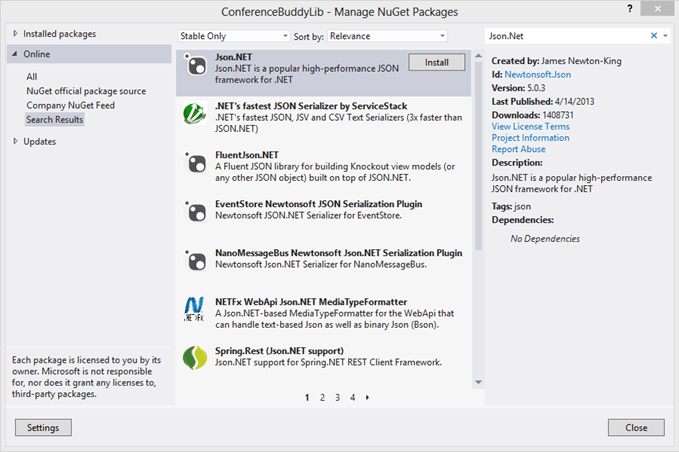Click the Spring.Rest package icon

pos(195,358)
